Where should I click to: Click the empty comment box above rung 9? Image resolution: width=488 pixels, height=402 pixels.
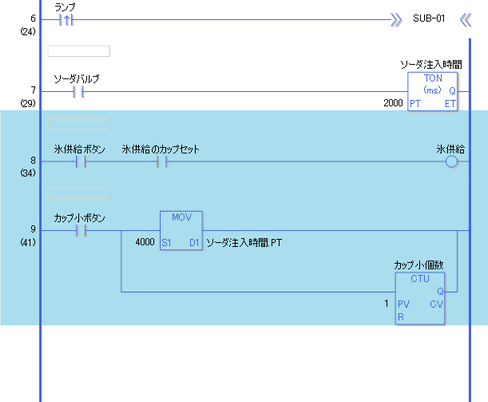click(x=79, y=193)
